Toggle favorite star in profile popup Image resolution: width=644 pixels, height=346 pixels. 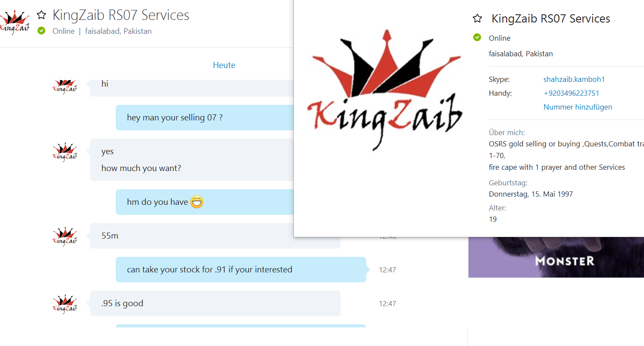click(x=477, y=19)
